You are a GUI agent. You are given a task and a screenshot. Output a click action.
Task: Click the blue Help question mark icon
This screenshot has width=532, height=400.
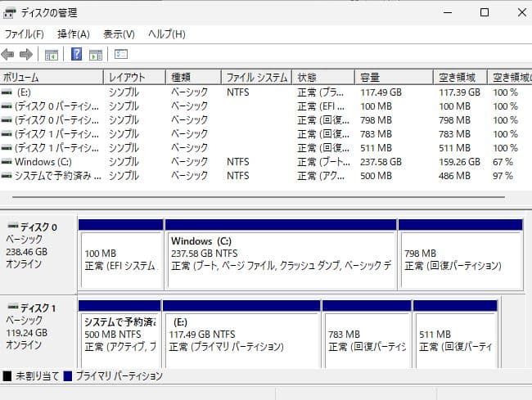[76, 54]
